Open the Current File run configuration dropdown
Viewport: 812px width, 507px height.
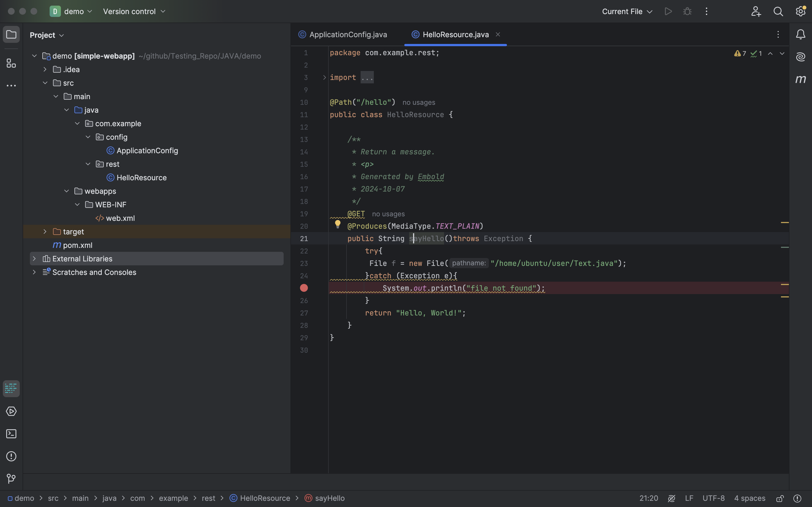tap(627, 11)
